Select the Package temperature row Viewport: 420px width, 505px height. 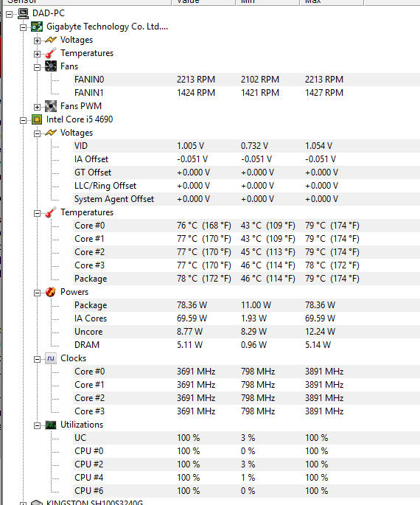click(246, 279)
